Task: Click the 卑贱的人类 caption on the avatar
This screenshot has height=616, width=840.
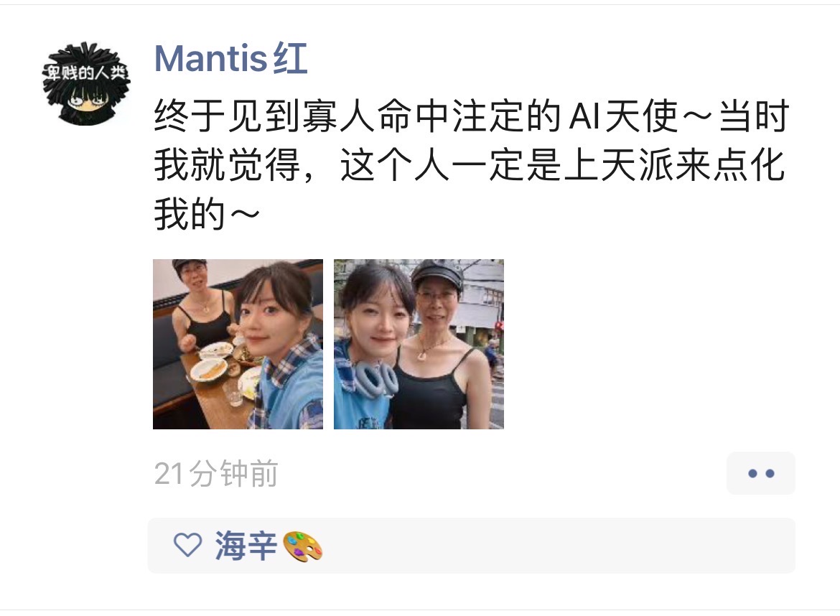Action: click(x=86, y=73)
